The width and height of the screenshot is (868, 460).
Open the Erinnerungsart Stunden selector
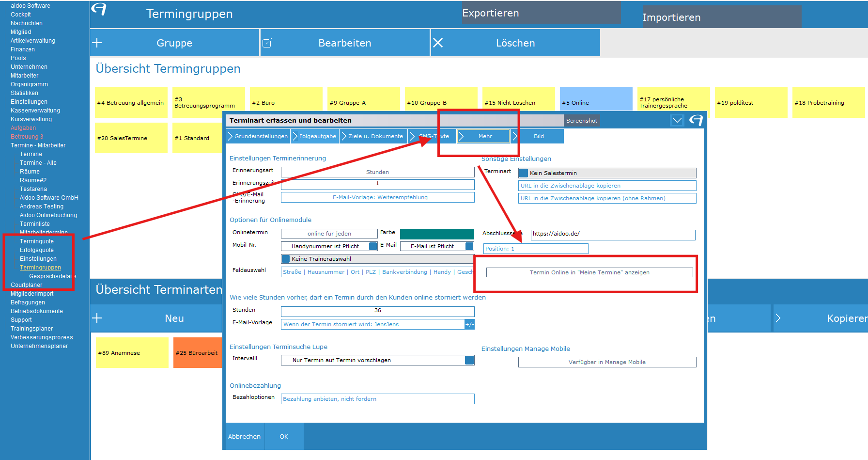pos(377,172)
